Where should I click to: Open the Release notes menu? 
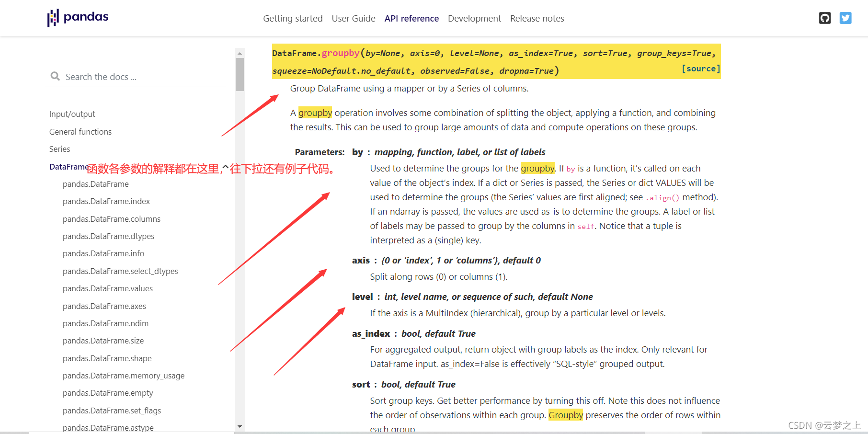pyautogui.click(x=537, y=18)
